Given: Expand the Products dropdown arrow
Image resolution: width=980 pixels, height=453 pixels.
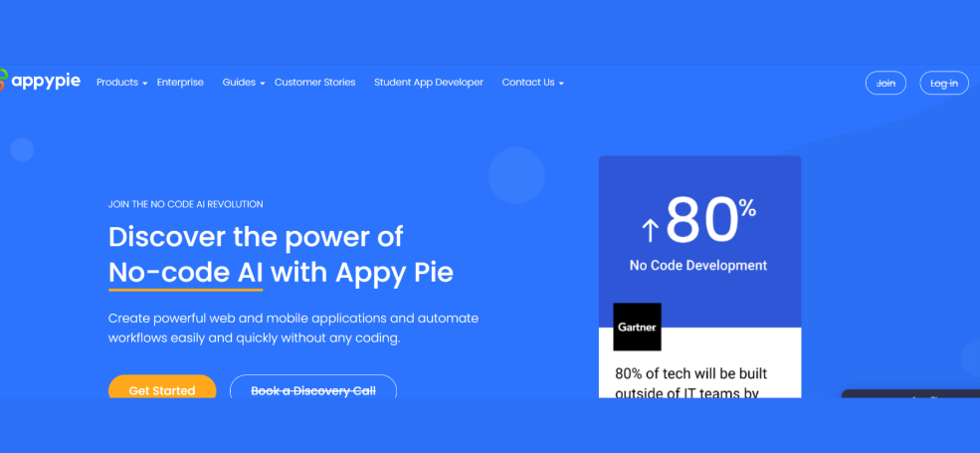Looking at the screenshot, I should click(144, 84).
